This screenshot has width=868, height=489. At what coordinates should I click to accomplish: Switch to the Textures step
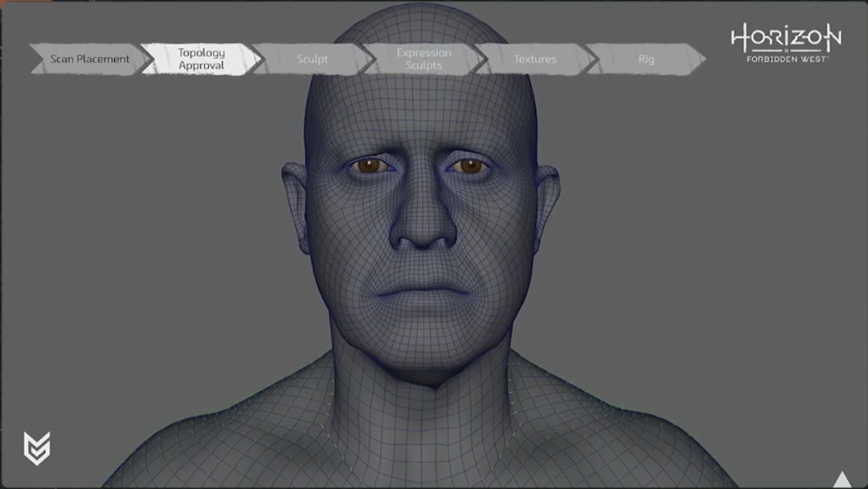pyautogui.click(x=535, y=59)
